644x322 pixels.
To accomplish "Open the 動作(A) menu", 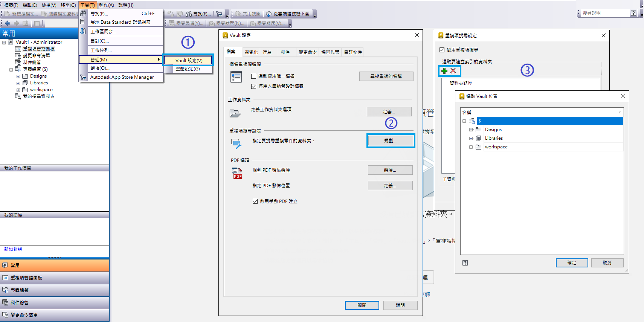I will tap(106, 5).
